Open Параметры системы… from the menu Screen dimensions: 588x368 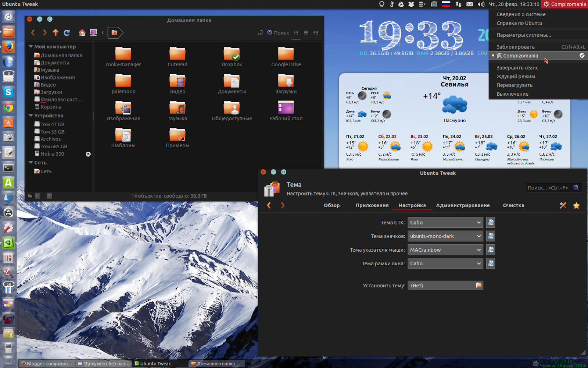pyautogui.click(x=524, y=35)
